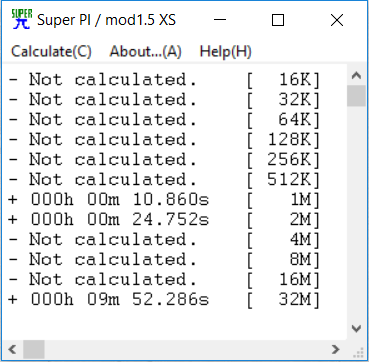Click the vertical scrollbar up arrow

click(x=356, y=76)
